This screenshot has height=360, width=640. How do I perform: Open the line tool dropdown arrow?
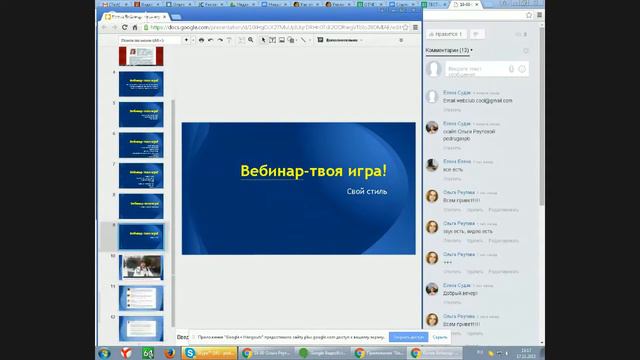(310, 40)
